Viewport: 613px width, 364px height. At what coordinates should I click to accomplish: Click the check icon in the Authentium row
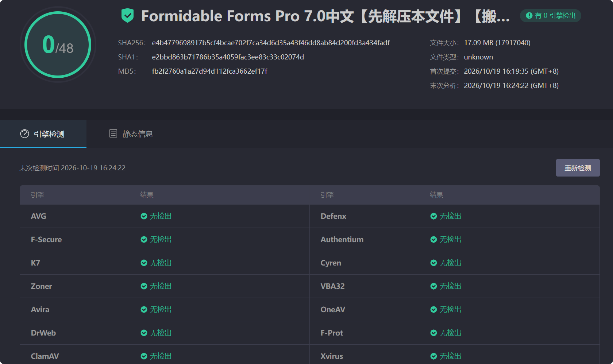[433, 240]
